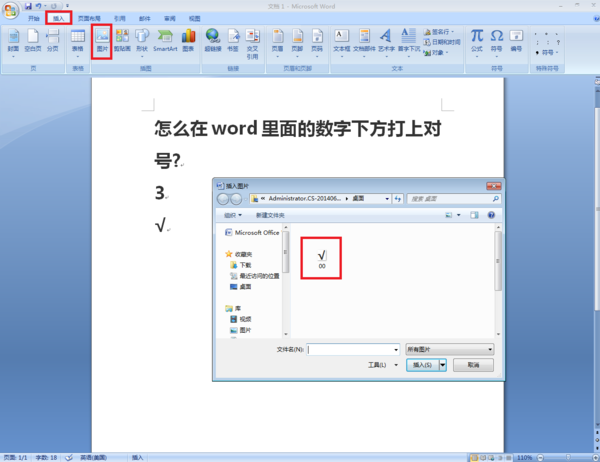Switch to the View (视图) tab
Viewport: 600px width, 462px height.
[194, 18]
